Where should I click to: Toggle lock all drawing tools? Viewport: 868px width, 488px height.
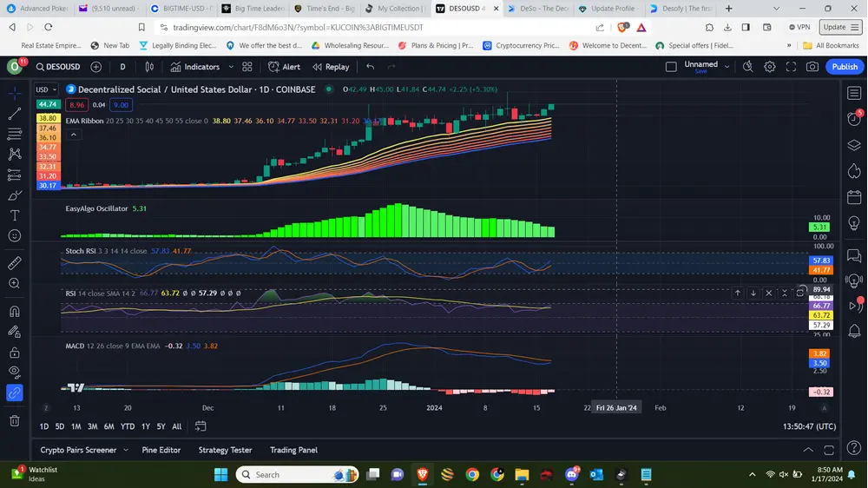coord(15,353)
